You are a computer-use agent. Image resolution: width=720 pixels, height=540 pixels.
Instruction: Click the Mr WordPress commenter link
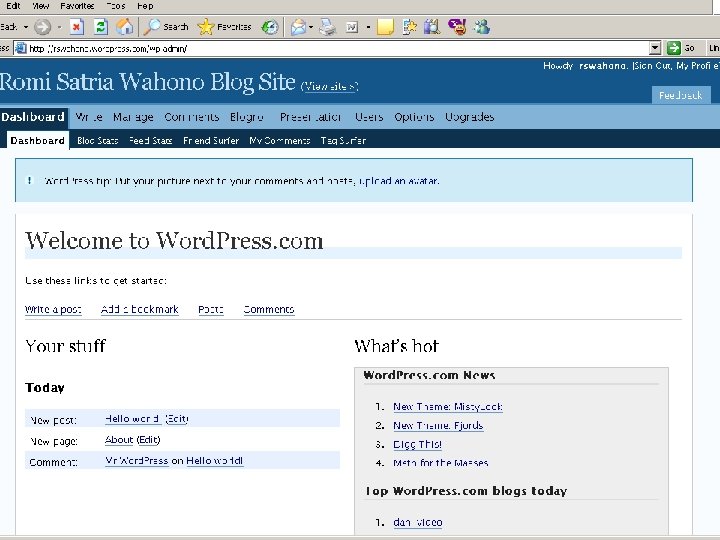pos(137,461)
